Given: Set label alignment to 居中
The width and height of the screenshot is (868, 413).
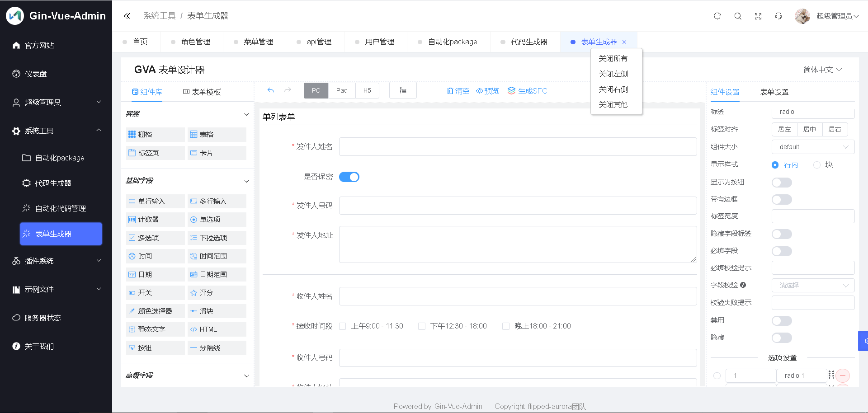Looking at the screenshot, I should click(x=810, y=129).
